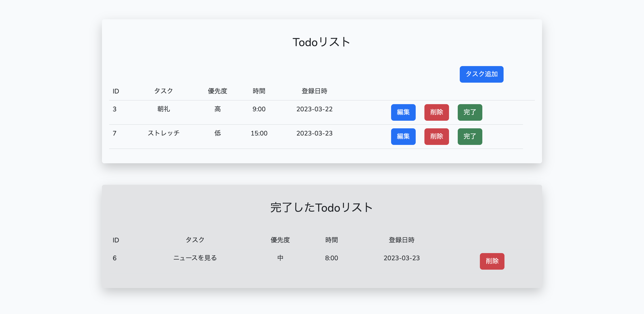Select the 完了したTodoリスト heading
644x314 pixels.
322,208
